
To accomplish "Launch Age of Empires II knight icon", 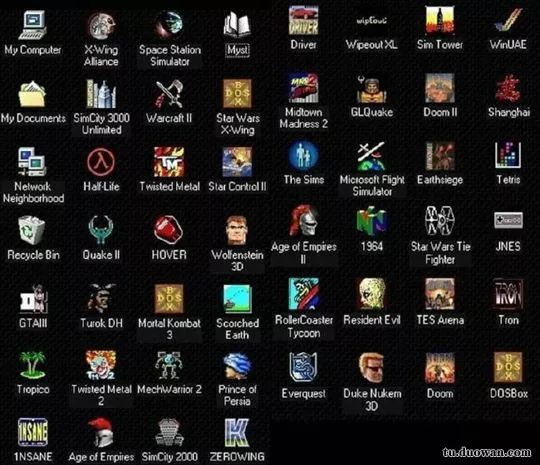I will click(303, 220).
